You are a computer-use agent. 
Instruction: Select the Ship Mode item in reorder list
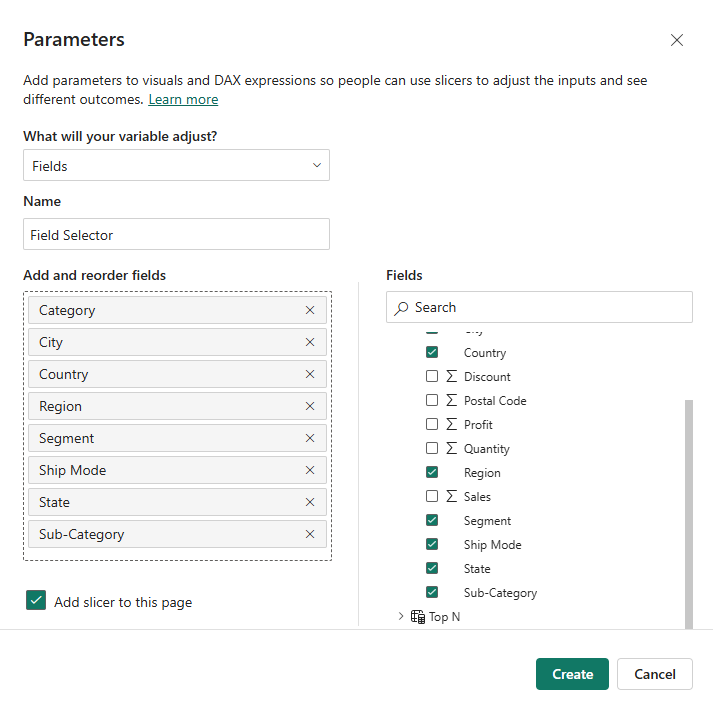point(177,470)
